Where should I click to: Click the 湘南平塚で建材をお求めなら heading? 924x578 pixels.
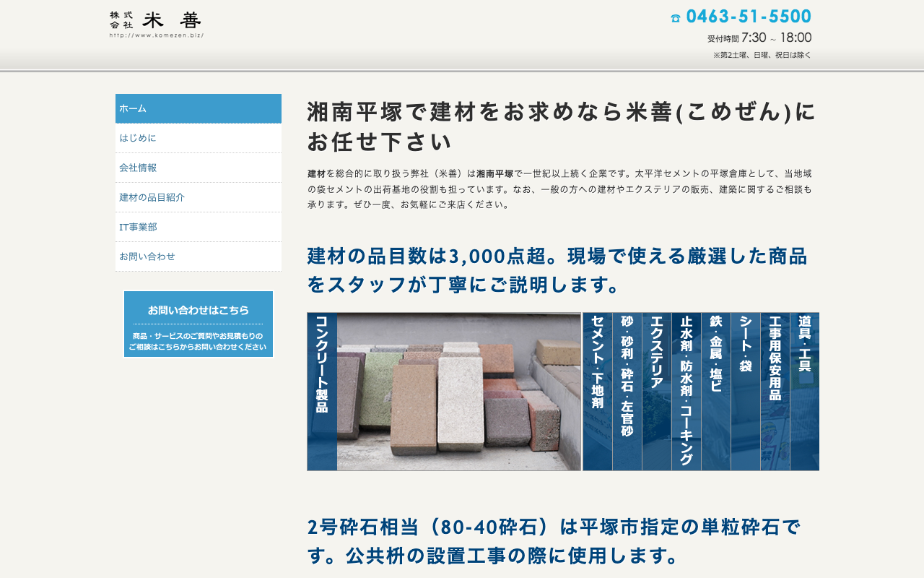click(562, 126)
